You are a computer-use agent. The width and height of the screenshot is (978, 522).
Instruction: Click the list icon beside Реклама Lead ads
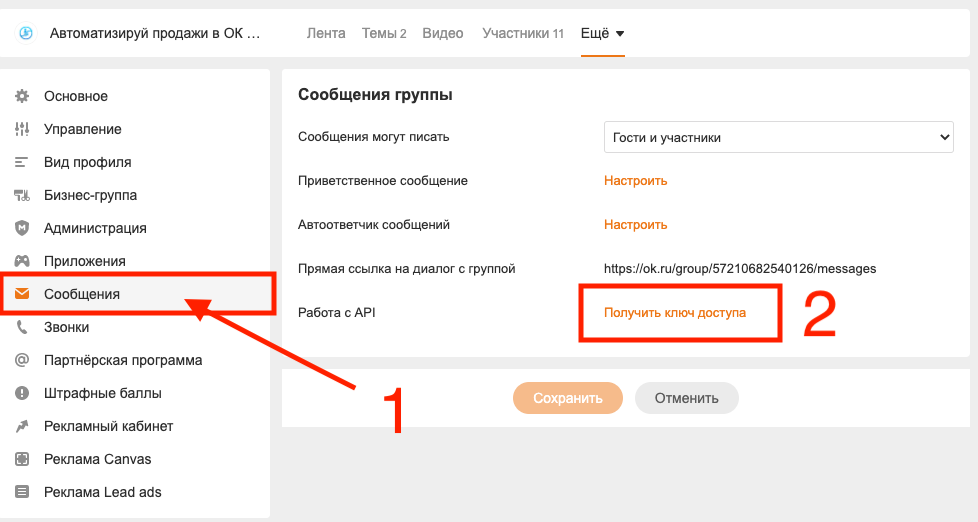tap(22, 492)
